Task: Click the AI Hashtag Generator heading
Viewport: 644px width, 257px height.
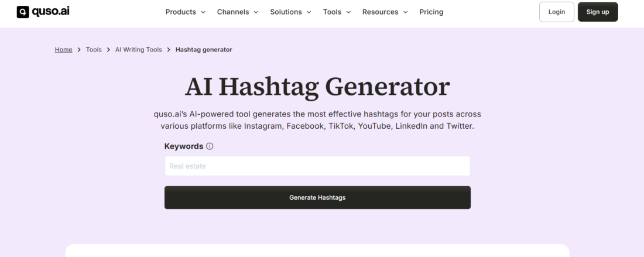Action: click(317, 87)
